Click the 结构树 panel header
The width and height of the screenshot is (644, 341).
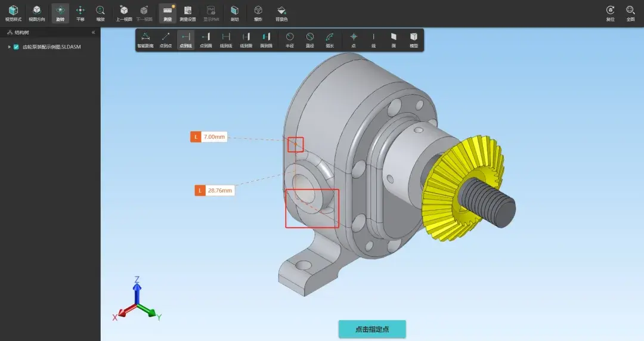[x=50, y=32]
